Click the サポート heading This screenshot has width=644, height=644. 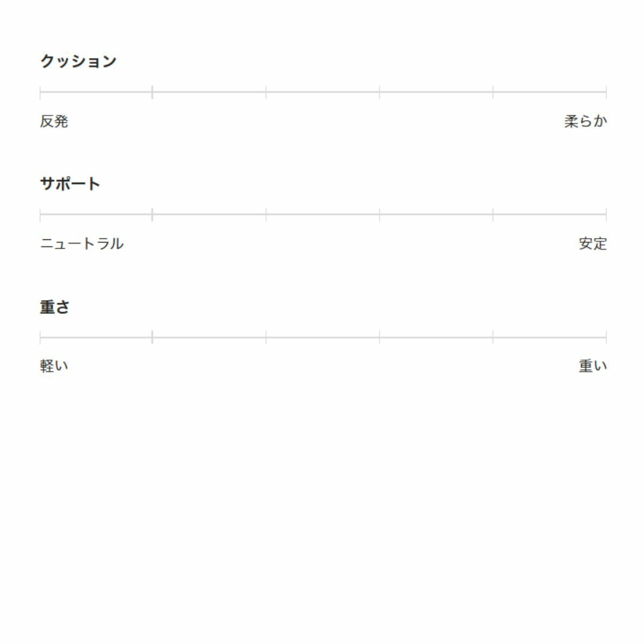[70, 184]
